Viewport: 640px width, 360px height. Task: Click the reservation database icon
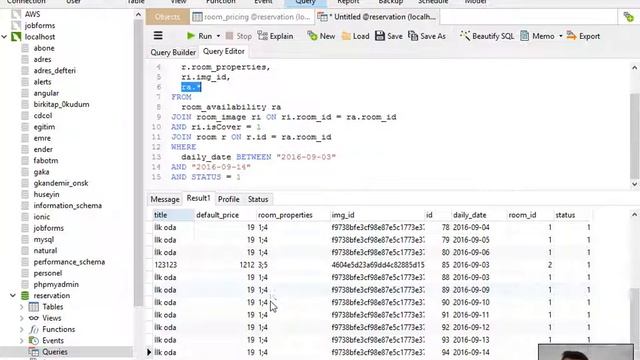[x=25, y=296]
